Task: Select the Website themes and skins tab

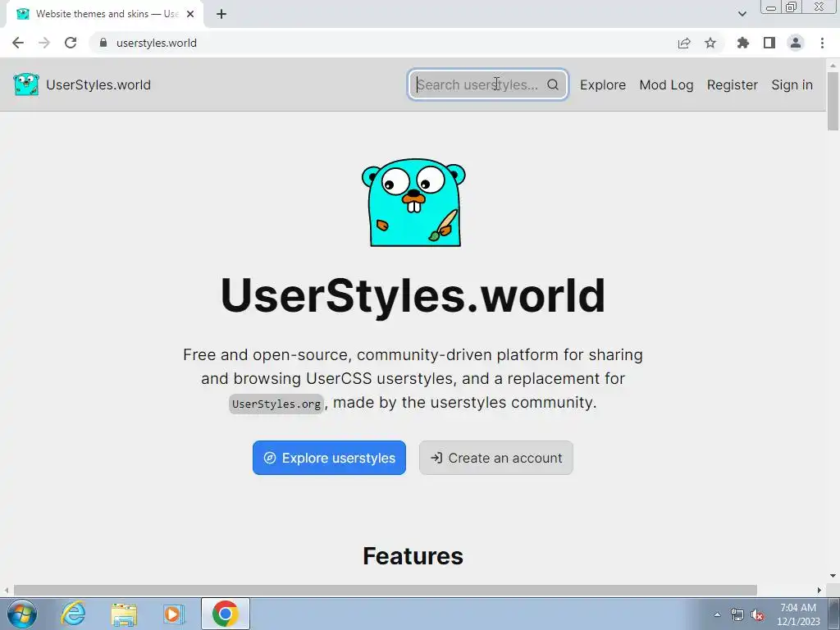Action: pos(105,14)
